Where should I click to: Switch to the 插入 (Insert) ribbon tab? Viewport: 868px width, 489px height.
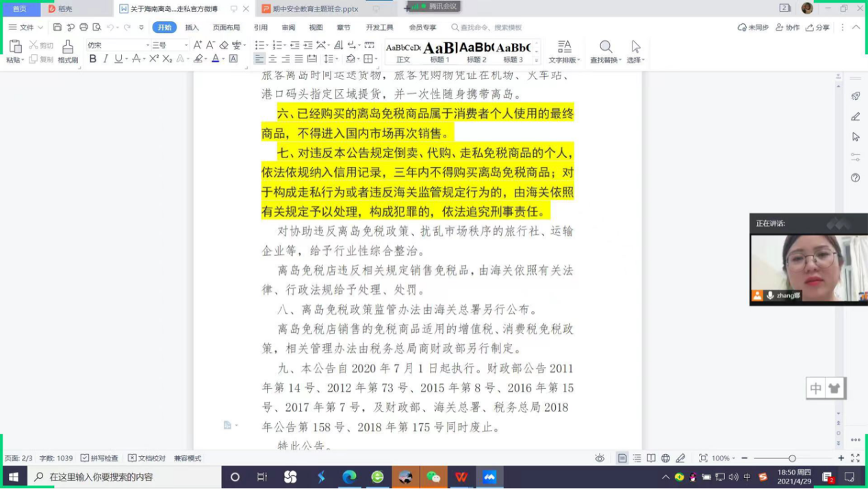coord(192,27)
